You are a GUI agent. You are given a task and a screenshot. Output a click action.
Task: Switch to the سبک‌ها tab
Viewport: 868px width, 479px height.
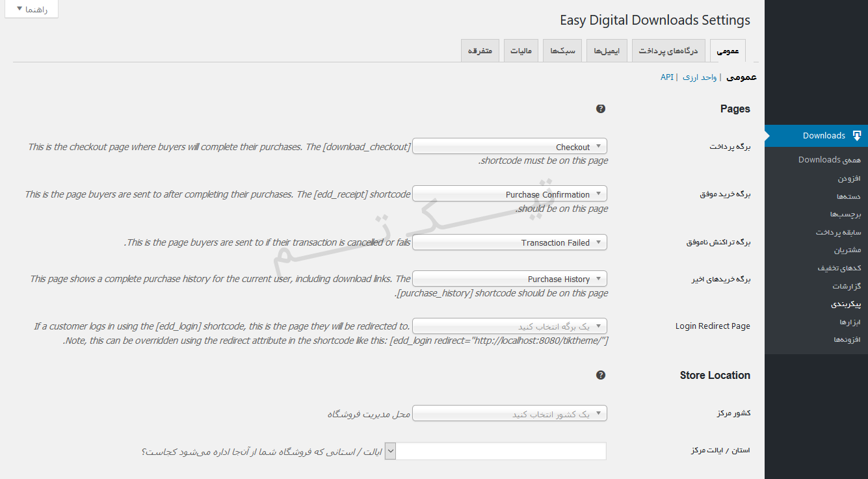click(562, 51)
